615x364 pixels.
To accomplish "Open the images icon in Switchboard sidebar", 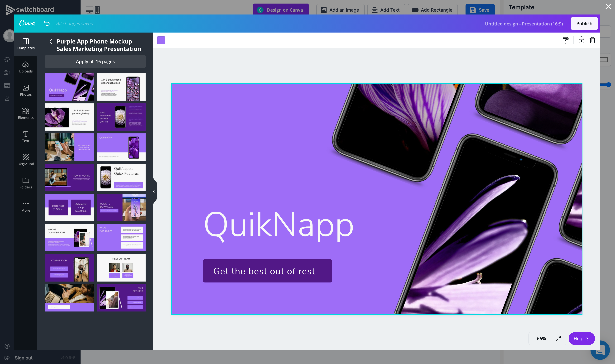I will pyautogui.click(x=7, y=73).
